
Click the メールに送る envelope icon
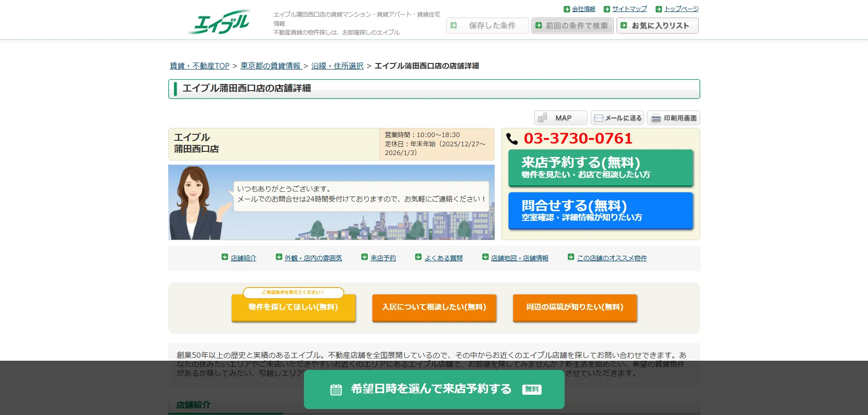tap(598, 118)
